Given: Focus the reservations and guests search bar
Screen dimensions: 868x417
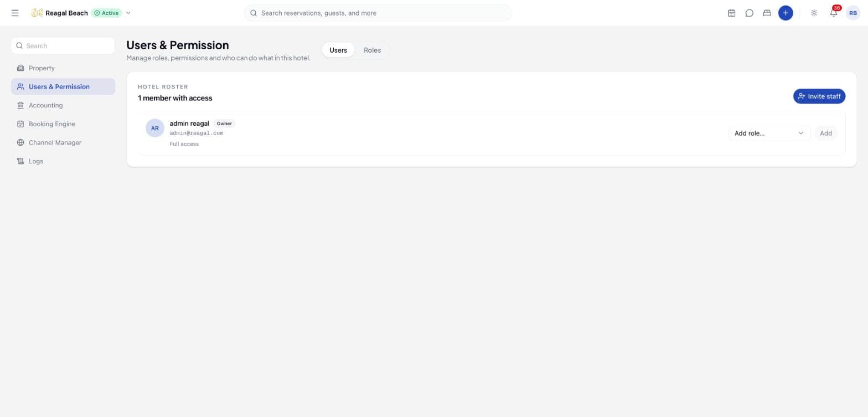Looking at the screenshot, I should [378, 13].
